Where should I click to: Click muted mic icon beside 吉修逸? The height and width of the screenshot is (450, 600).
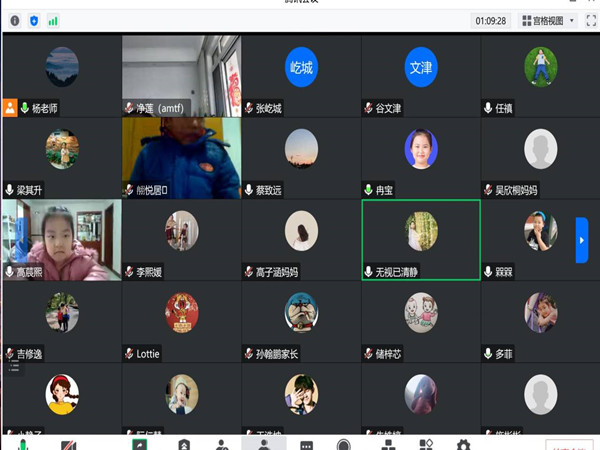(10, 354)
